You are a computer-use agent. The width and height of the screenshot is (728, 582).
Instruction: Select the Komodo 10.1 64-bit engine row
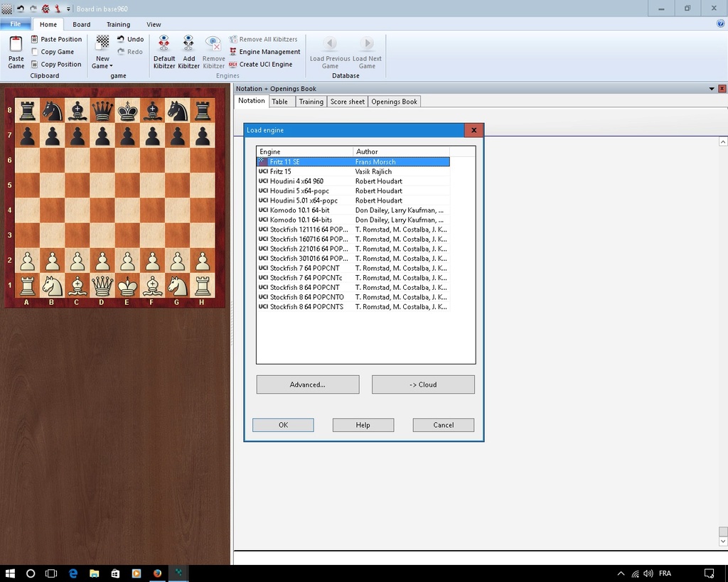(x=353, y=210)
